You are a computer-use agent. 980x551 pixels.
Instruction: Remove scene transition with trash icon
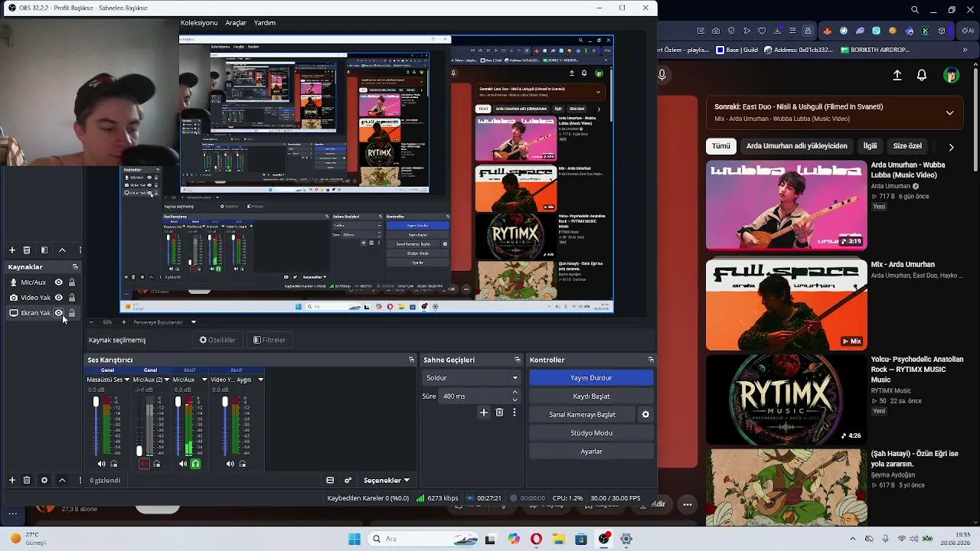tap(499, 412)
